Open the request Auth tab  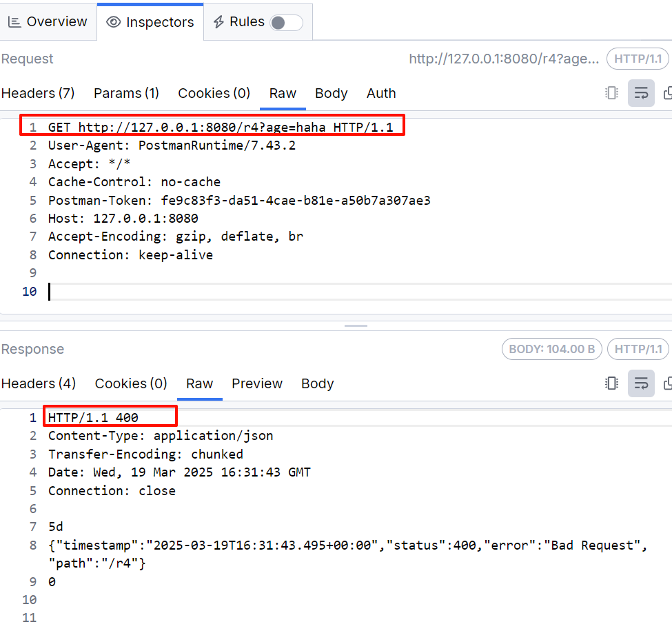click(381, 93)
